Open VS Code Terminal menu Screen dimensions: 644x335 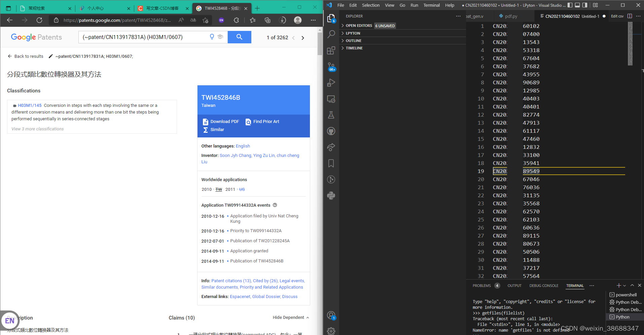click(432, 5)
